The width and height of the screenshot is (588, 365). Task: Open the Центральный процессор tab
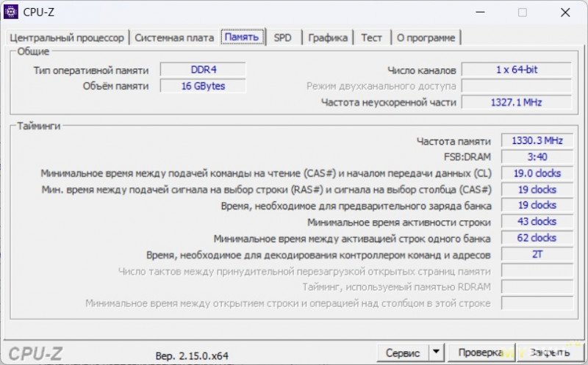click(x=67, y=37)
